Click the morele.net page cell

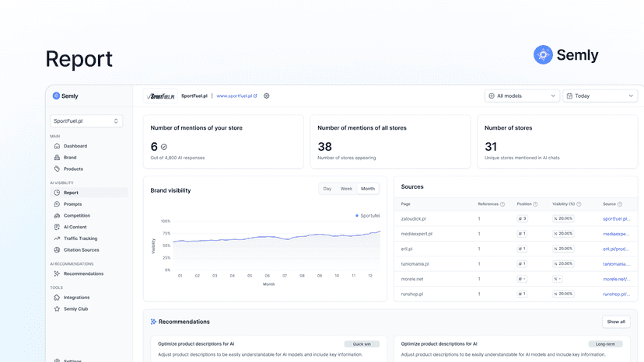(x=412, y=279)
